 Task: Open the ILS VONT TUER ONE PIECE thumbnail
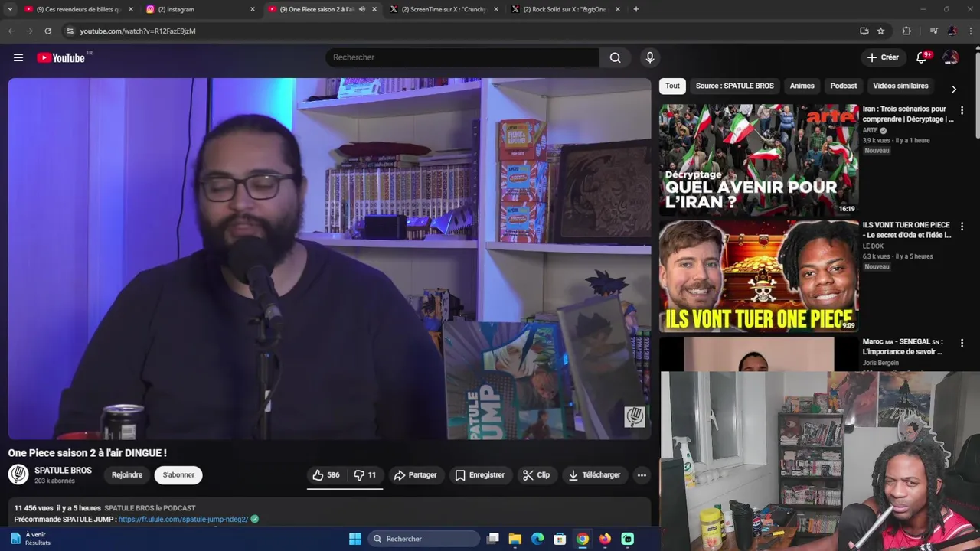click(759, 276)
